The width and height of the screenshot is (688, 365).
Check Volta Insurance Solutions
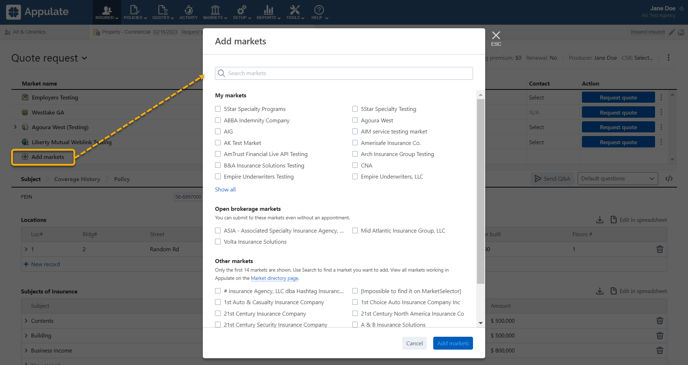(218, 241)
